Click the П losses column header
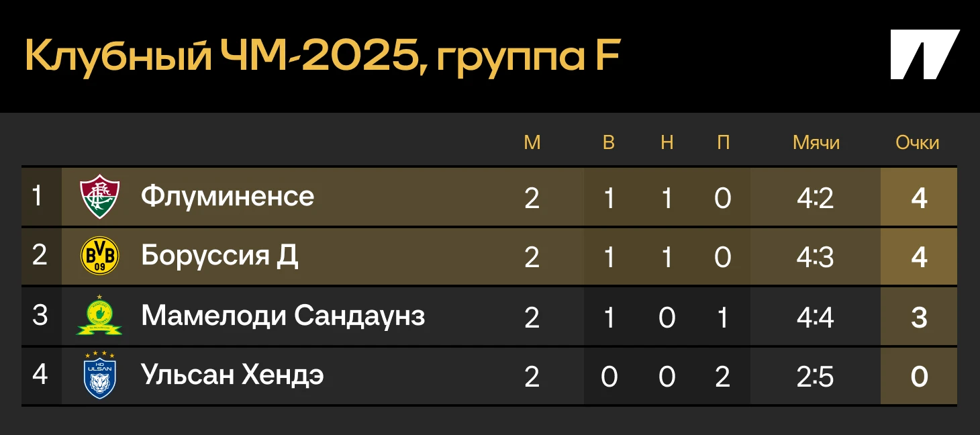 pos(723,142)
